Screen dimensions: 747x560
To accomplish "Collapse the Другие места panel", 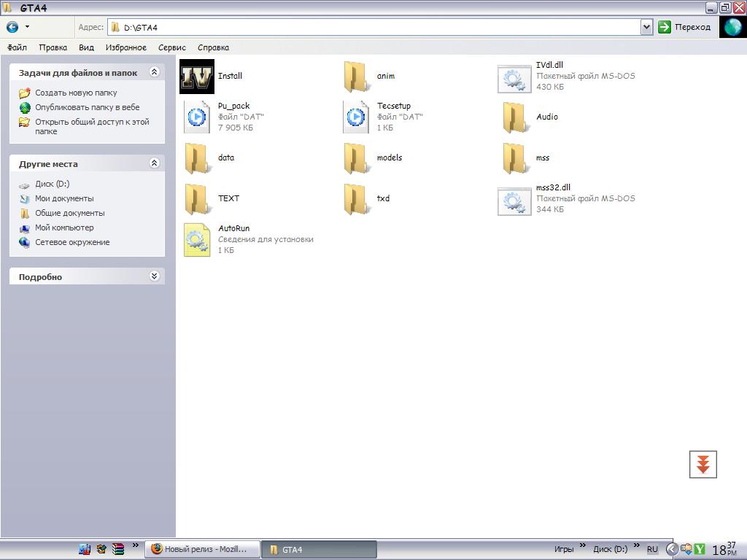I will point(155,163).
